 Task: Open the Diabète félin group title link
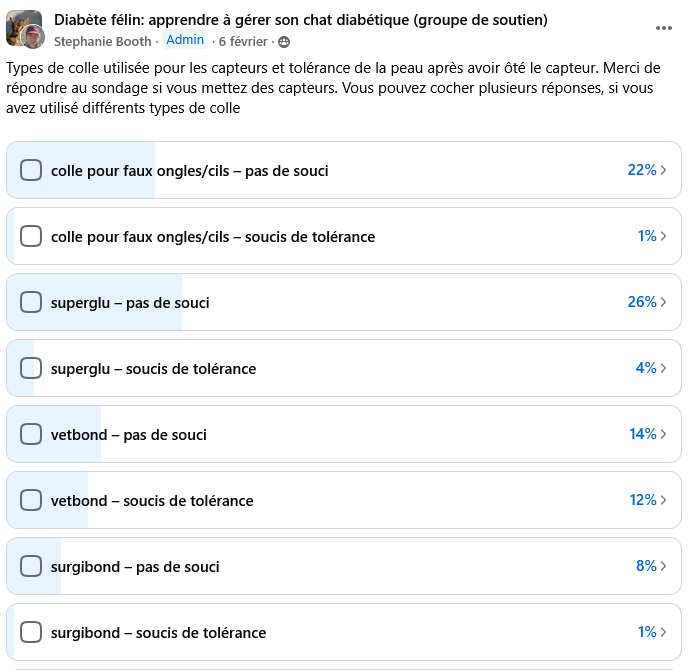pos(300,20)
